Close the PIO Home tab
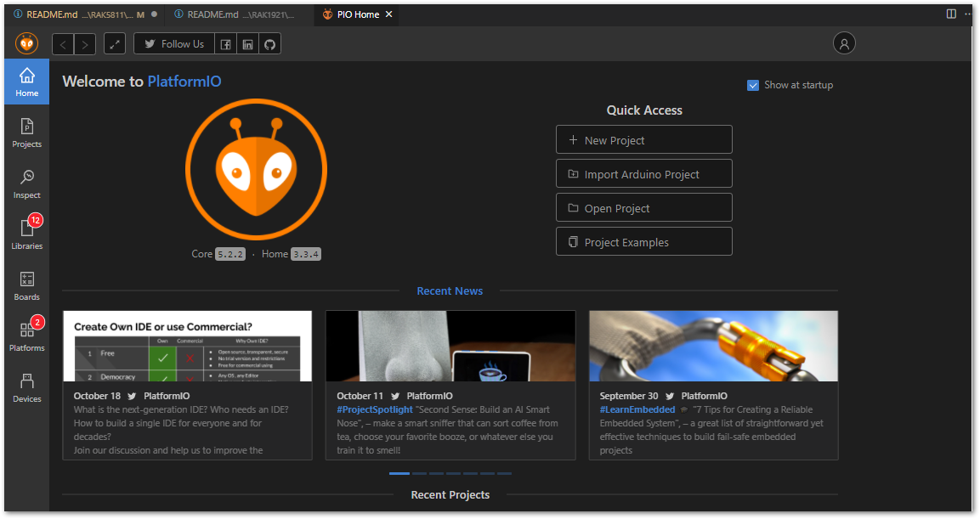This screenshot has width=980, height=519. [388, 14]
